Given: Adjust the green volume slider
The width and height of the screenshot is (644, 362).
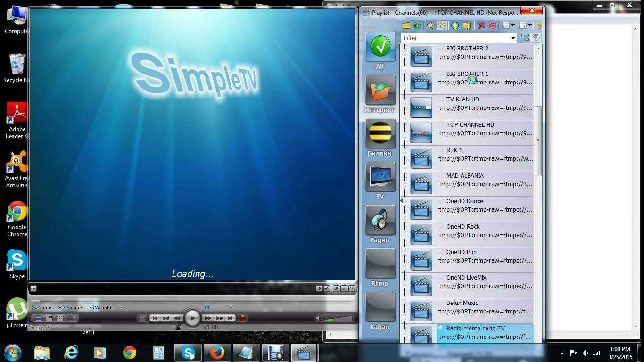Looking at the screenshot, I should [339, 319].
